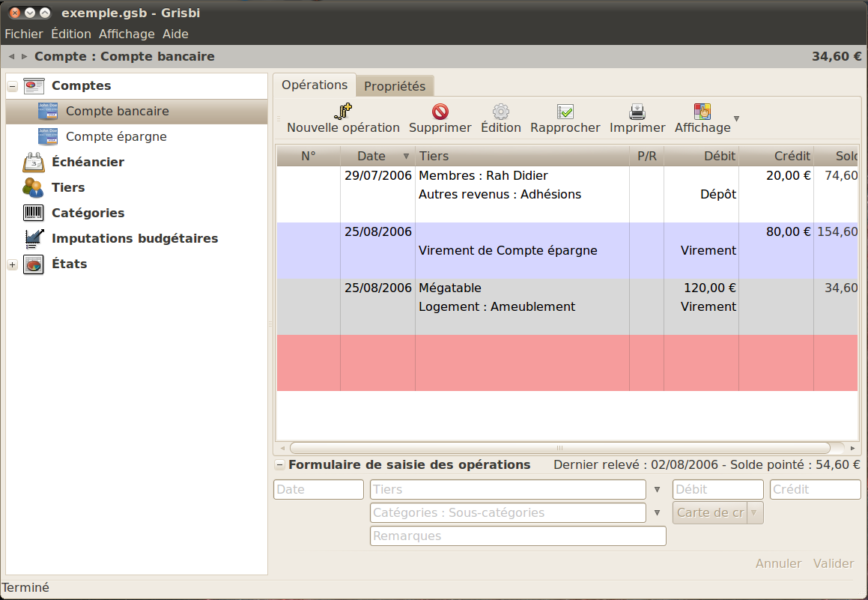Open the Fichier menu
Viewport: 868px width, 600px height.
24,34
